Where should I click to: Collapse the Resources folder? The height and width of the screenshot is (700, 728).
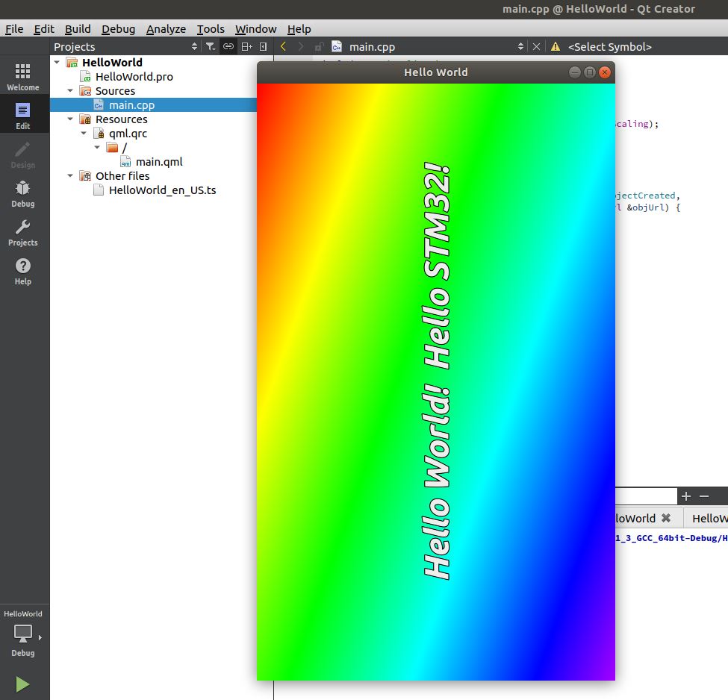click(x=70, y=119)
